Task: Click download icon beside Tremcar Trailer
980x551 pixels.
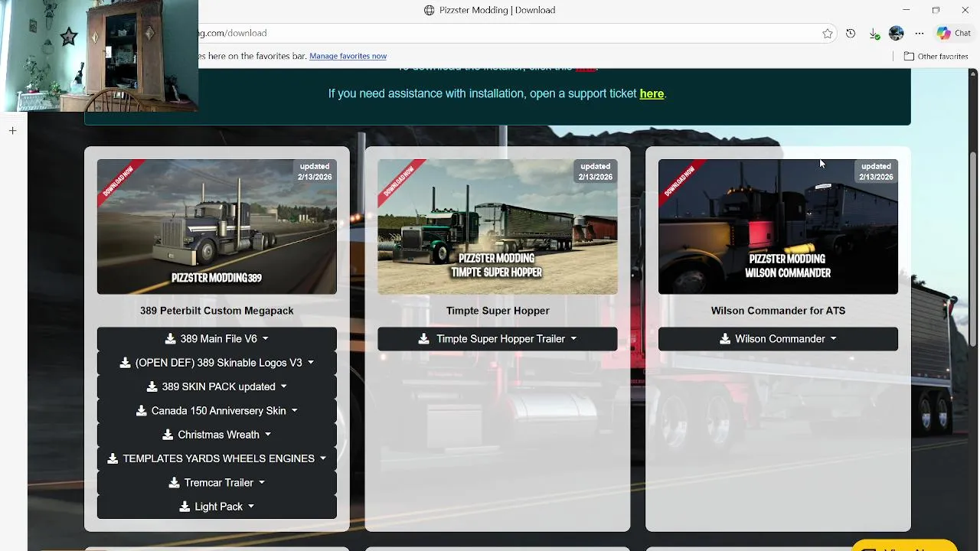Action: (175, 482)
